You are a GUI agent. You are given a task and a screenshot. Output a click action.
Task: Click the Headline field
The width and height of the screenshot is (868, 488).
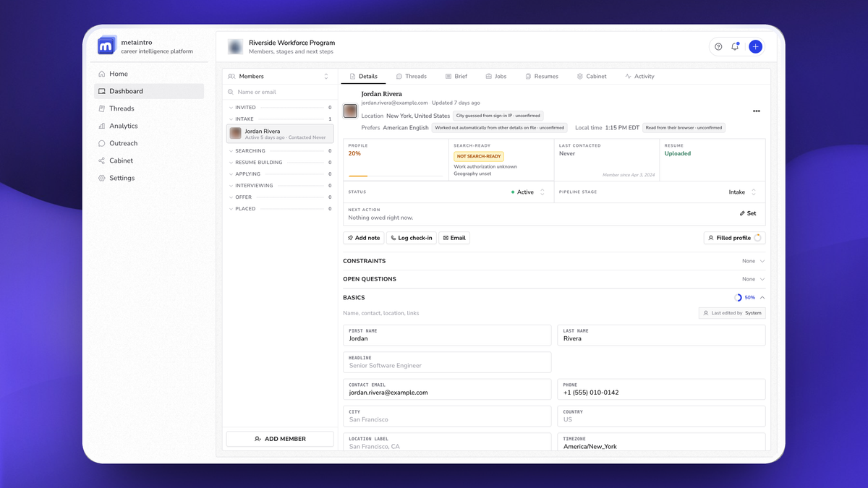pyautogui.click(x=447, y=362)
